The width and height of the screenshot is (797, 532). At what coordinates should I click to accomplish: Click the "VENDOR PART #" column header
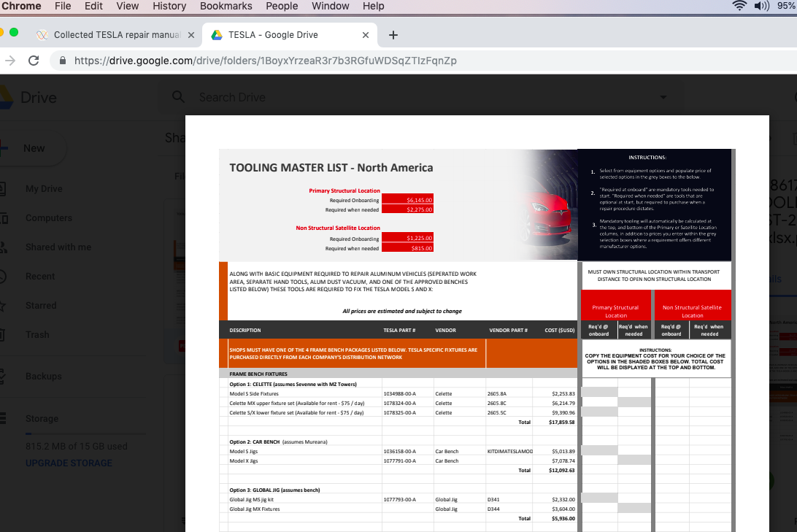pyautogui.click(x=508, y=331)
